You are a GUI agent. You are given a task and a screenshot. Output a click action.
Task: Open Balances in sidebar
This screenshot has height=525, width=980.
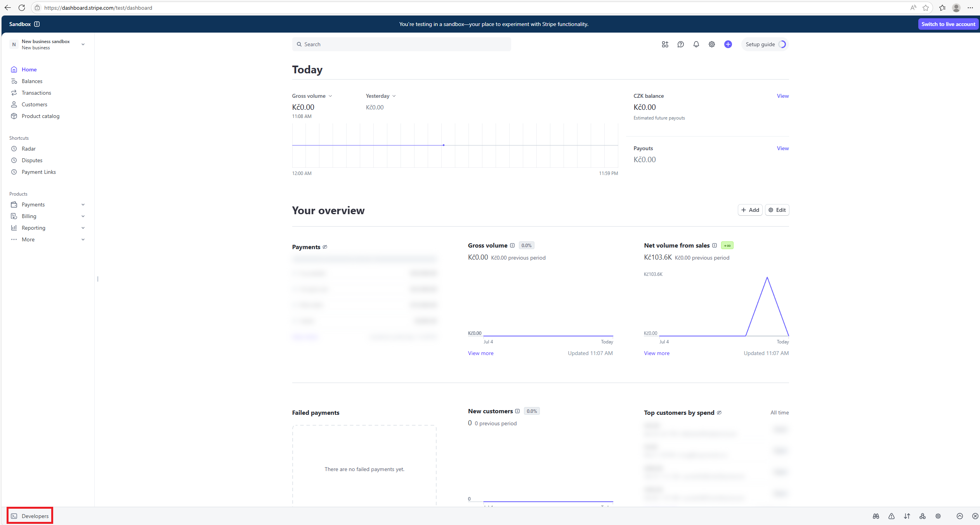click(x=32, y=81)
